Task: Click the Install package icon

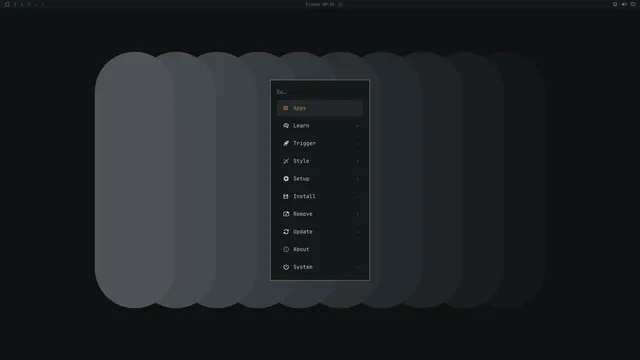Action: [x=286, y=196]
